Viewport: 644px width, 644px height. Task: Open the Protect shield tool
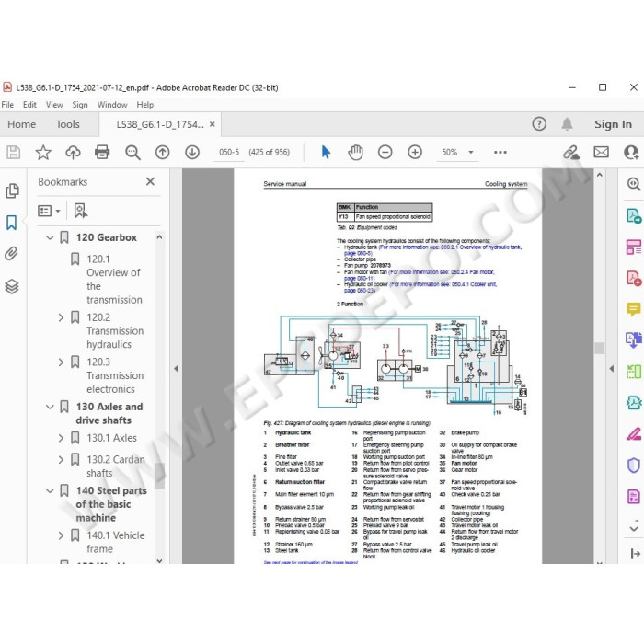[633, 466]
